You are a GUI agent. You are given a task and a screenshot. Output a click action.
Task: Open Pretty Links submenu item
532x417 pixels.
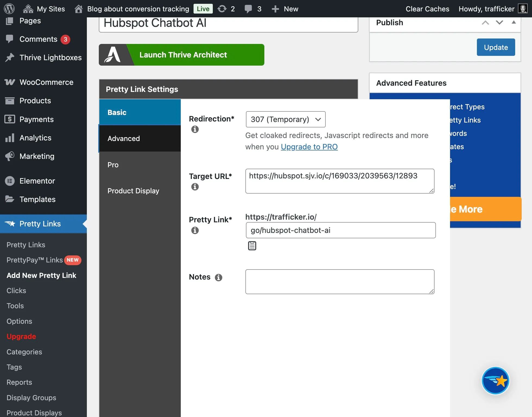26,245
